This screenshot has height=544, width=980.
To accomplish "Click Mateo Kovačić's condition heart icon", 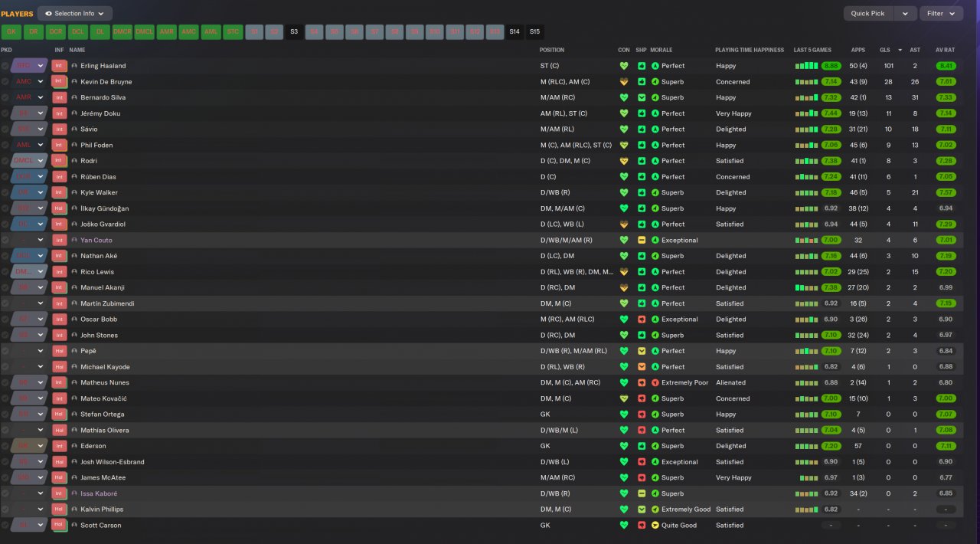I will point(624,398).
